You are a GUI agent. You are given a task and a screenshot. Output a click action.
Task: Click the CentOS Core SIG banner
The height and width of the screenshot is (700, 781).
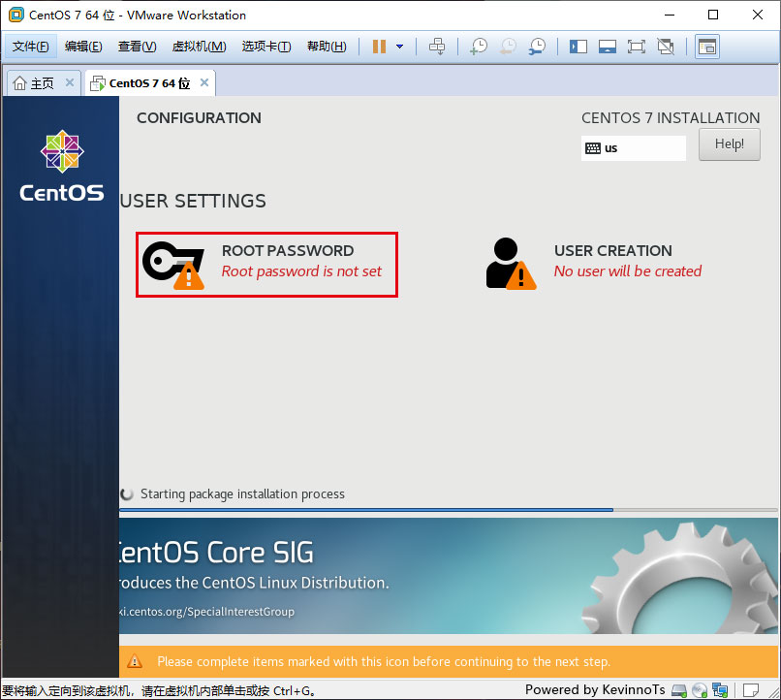coord(449,576)
